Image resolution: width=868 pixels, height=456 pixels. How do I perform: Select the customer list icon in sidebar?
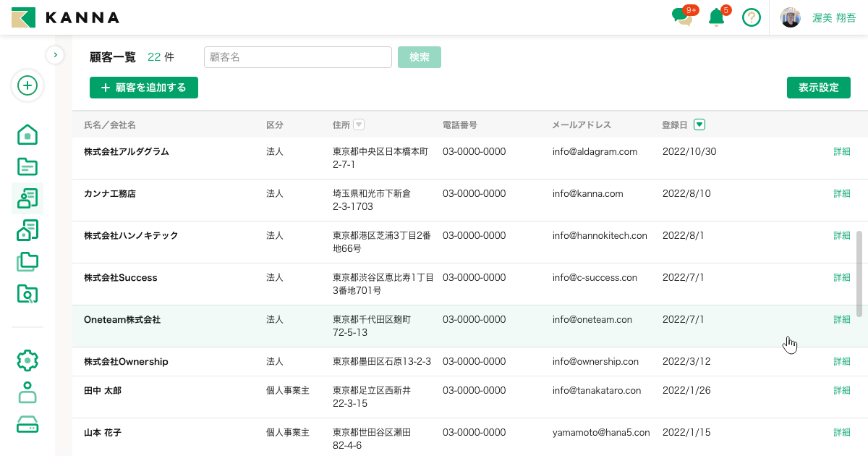pyautogui.click(x=27, y=198)
